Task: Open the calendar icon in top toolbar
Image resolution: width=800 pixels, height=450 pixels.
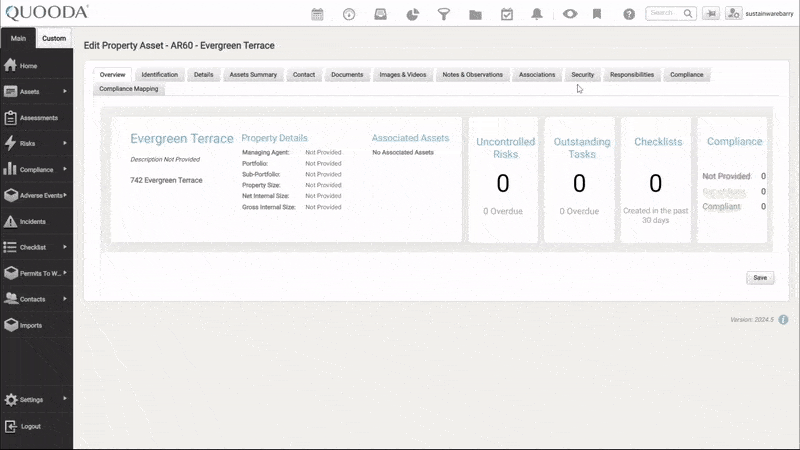Action: (x=317, y=14)
